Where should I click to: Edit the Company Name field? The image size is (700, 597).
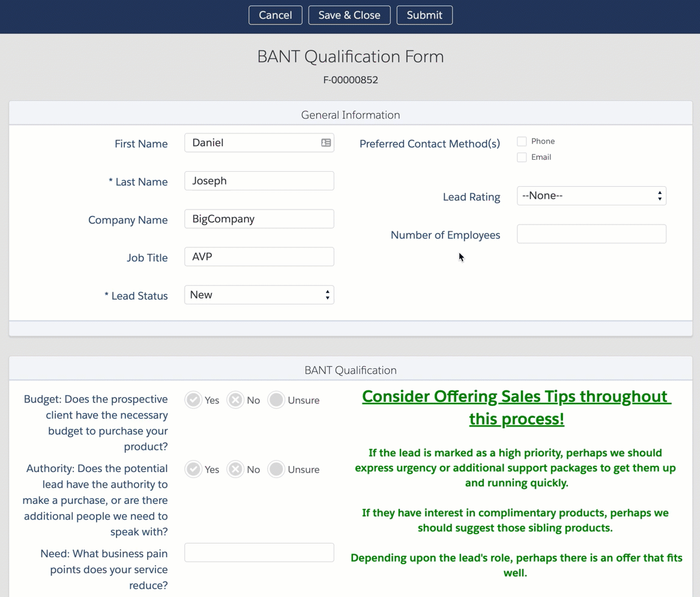259,219
